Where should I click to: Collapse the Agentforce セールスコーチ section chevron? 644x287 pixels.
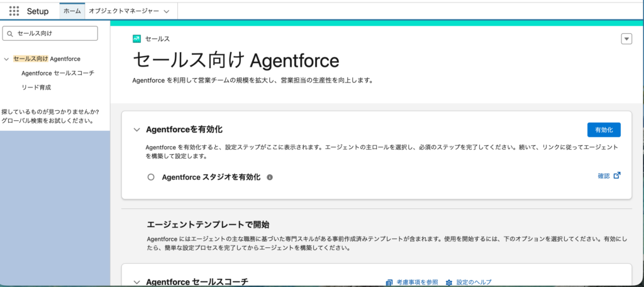click(136, 283)
